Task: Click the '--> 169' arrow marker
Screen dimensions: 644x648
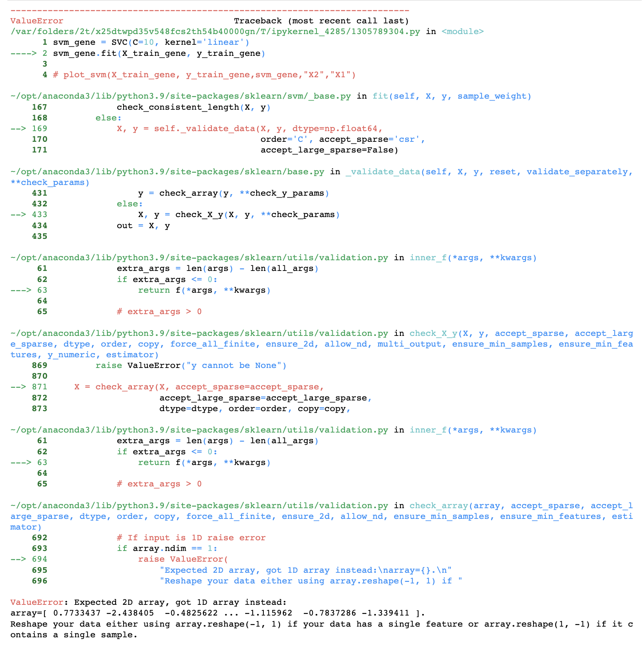Action: click(29, 129)
